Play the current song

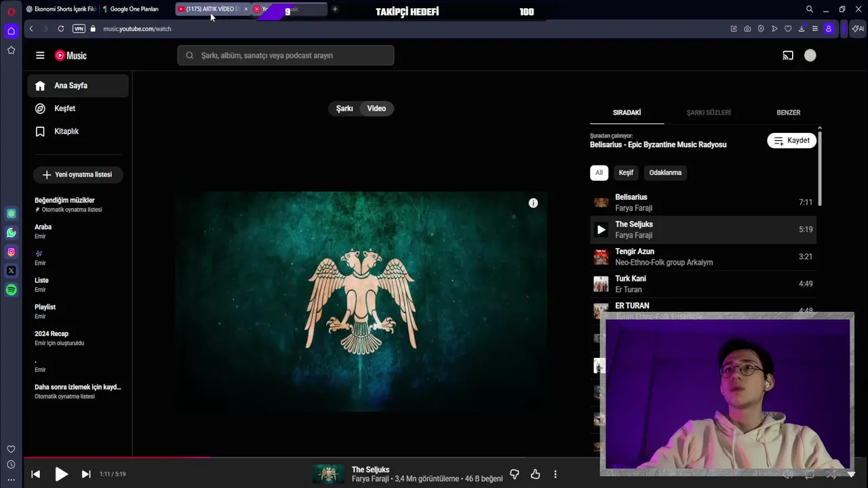61,474
